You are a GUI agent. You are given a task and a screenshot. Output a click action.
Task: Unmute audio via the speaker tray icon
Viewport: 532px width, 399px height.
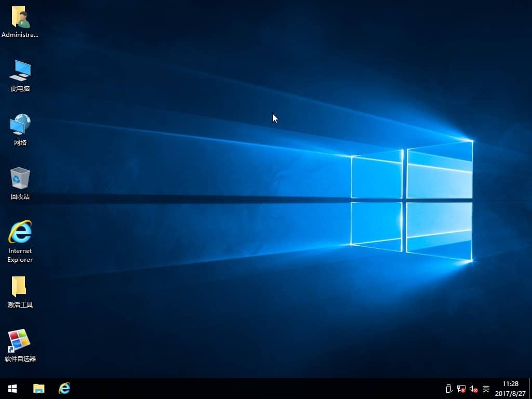[473, 389]
